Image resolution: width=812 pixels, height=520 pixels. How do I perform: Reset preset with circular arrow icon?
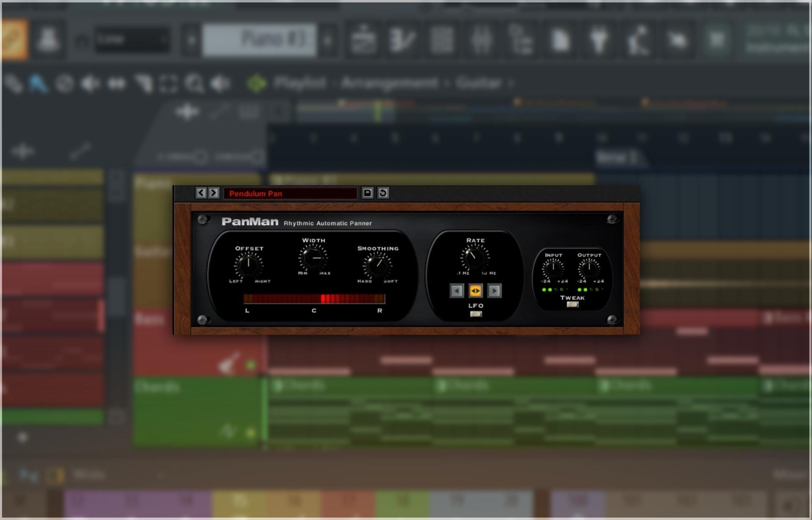point(383,193)
